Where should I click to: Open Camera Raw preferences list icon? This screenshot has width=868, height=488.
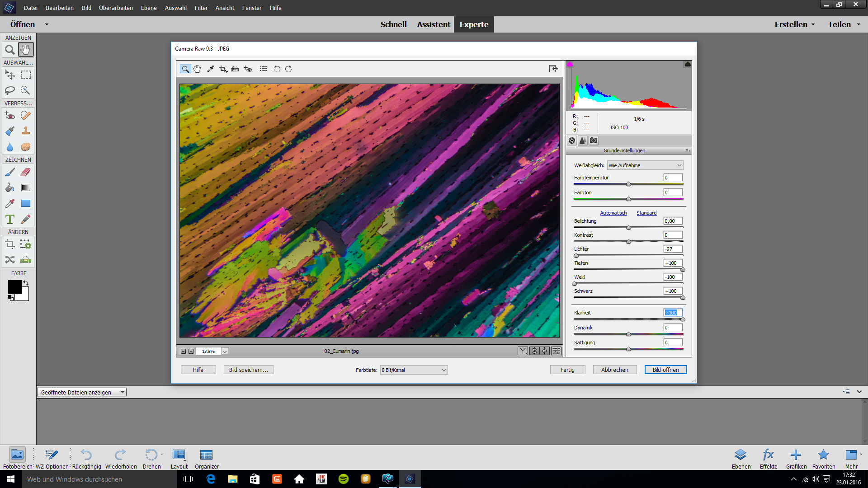click(x=264, y=69)
